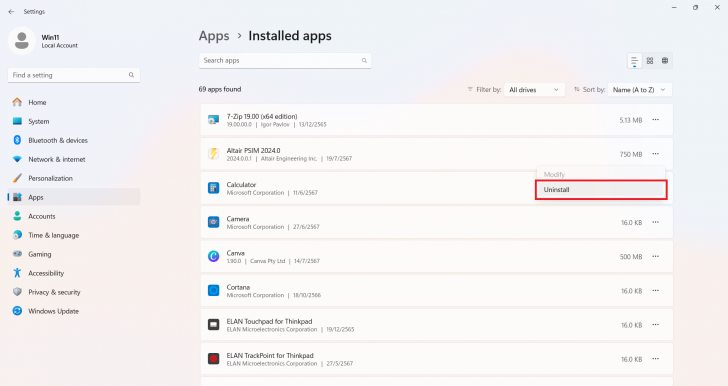Screen dimensions: 728x386
Task: Go to Time & language
Action: click(74, 235)
